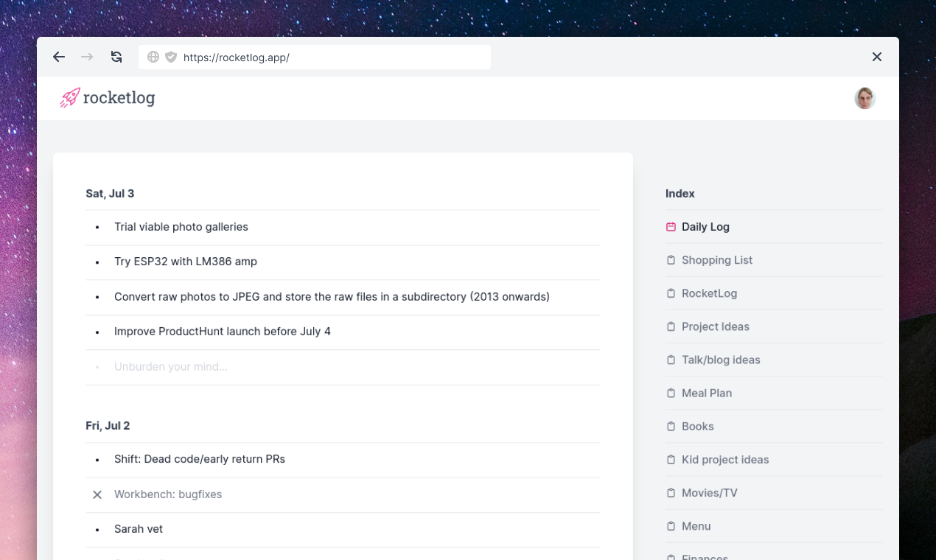Image resolution: width=936 pixels, height=560 pixels.
Task: Toggle the bullet for Improve ProductHunt launch
Action: click(97, 332)
